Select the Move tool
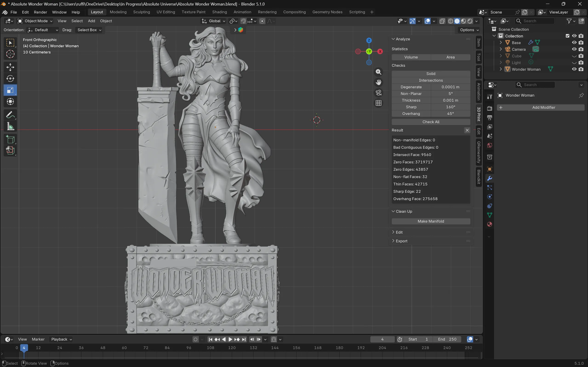This screenshot has height=367, width=588. coord(10,67)
